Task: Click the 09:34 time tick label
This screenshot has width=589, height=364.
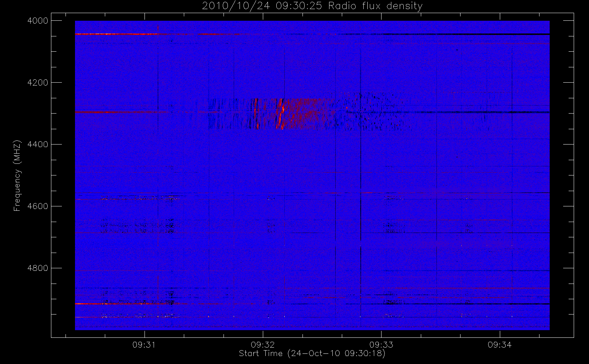Action: pos(499,345)
